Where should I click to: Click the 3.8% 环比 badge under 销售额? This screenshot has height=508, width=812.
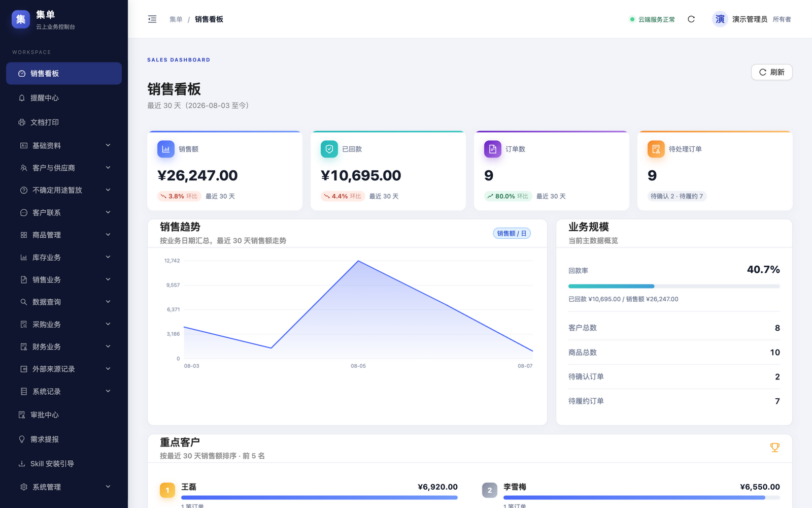pyautogui.click(x=179, y=196)
